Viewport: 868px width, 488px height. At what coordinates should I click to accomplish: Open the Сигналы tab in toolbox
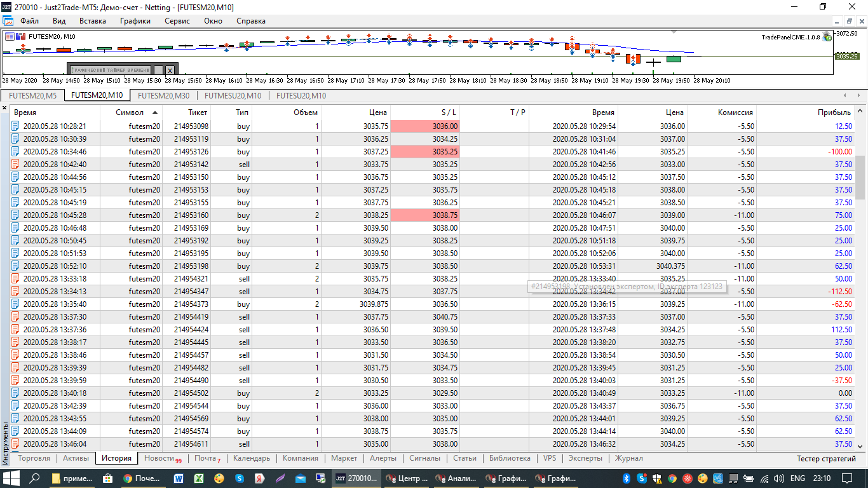click(x=424, y=458)
